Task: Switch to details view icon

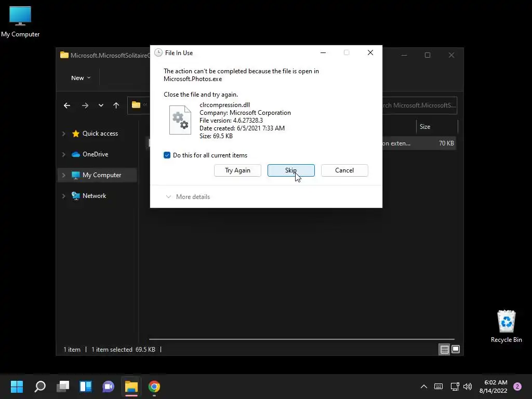Action: 444,349
